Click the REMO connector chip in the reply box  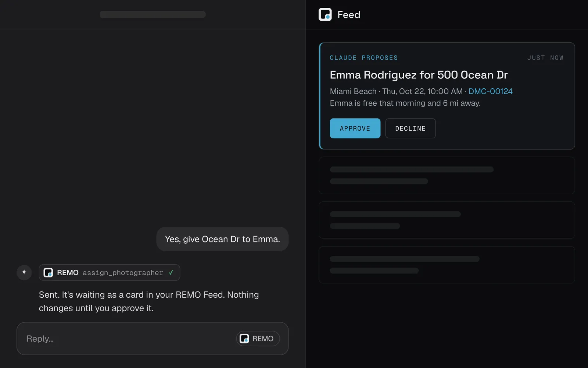258,339
